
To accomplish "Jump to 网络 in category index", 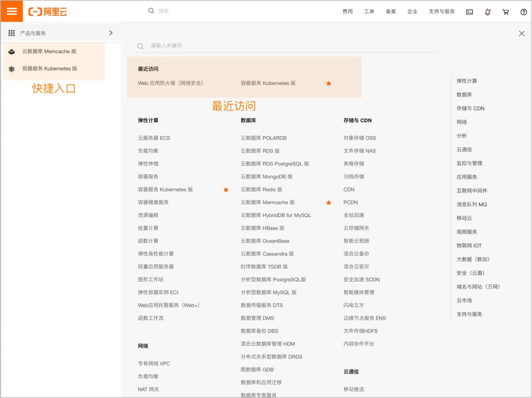I will (x=462, y=122).
